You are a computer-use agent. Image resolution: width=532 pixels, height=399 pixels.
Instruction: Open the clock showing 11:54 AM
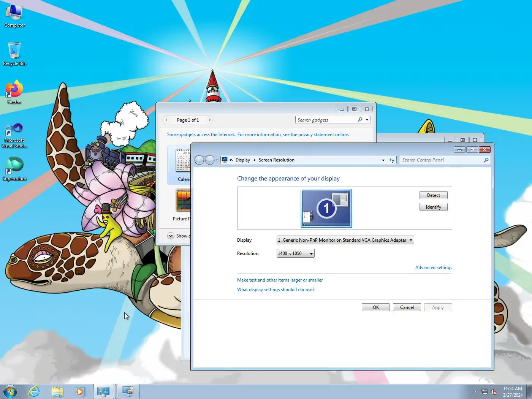[x=513, y=392]
